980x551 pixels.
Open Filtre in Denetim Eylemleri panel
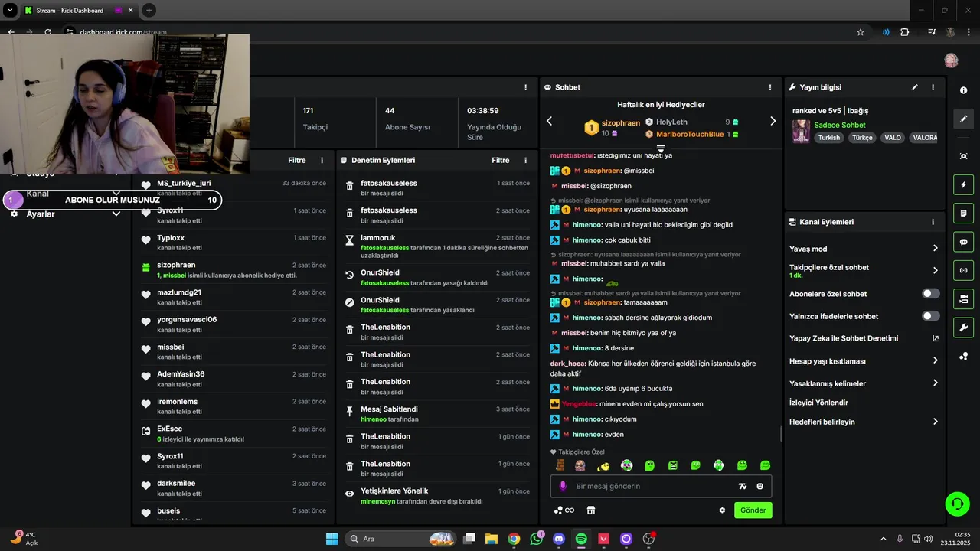click(501, 160)
